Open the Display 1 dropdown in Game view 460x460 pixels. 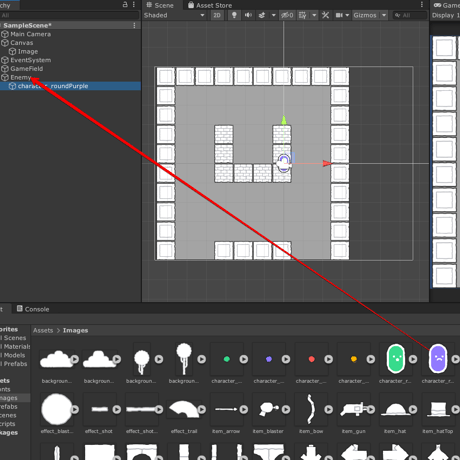445,15
